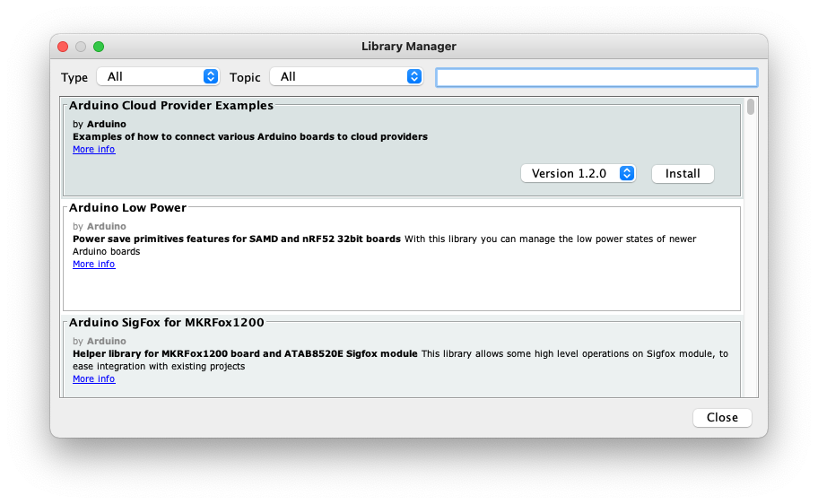Expand the Version 1.2.0 selector

point(578,173)
